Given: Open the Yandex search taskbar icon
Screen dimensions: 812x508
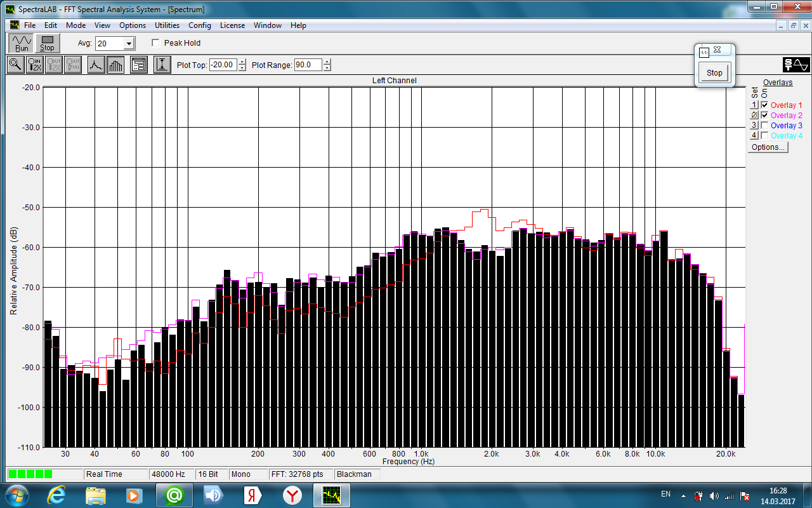Looking at the screenshot, I should coord(253,495).
